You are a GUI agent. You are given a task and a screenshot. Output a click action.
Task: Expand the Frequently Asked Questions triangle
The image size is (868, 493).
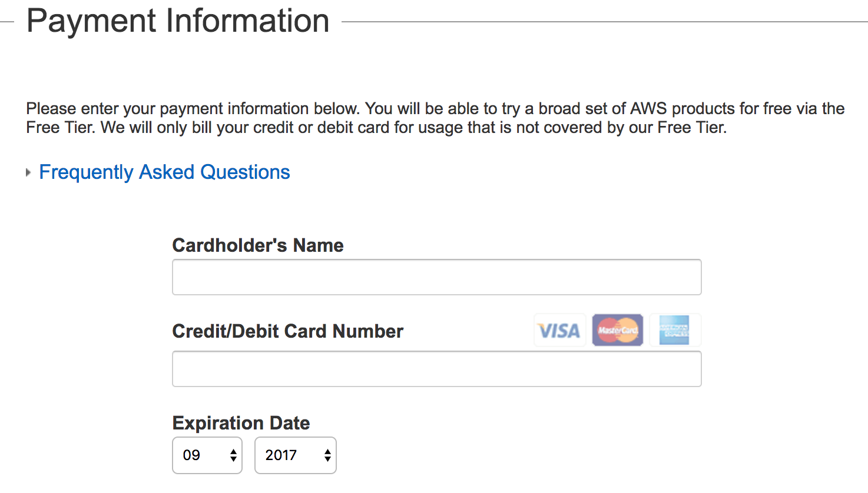tap(28, 172)
